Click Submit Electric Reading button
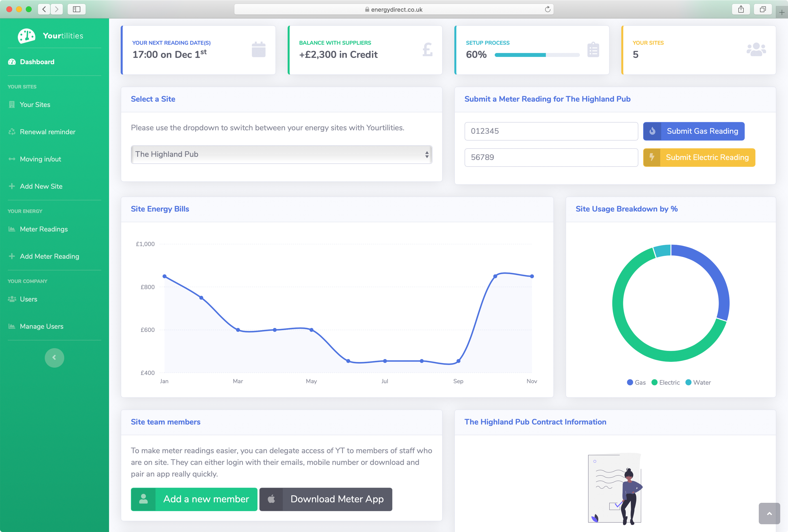The width and height of the screenshot is (788, 532). 699,157
